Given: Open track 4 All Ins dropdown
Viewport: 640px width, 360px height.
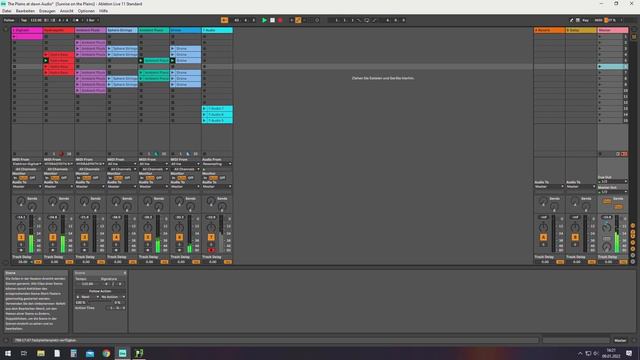Looking at the screenshot, I should click(x=122, y=164).
